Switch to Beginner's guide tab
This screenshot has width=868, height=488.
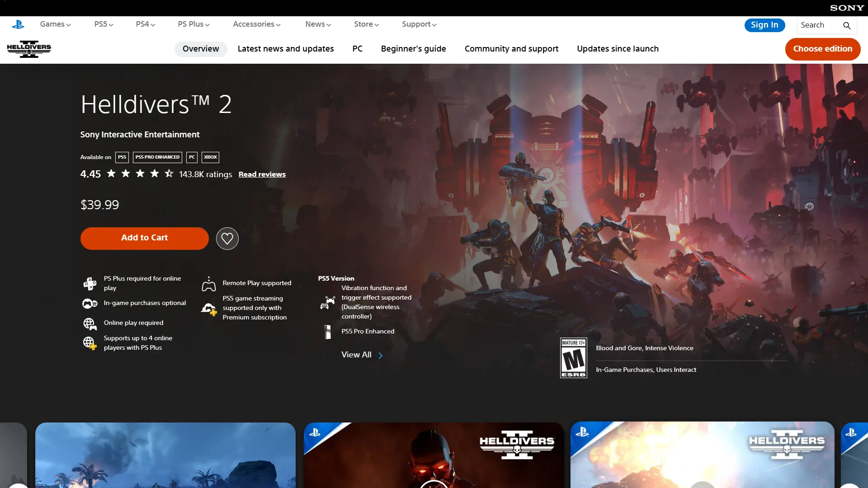click(x=413, y=49)
